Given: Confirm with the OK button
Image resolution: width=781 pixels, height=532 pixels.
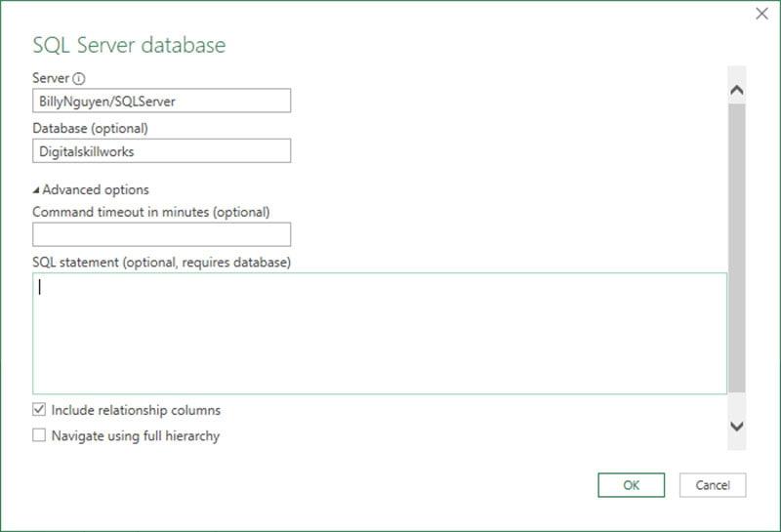Looking at the screenshot, I should pos(631,485).
